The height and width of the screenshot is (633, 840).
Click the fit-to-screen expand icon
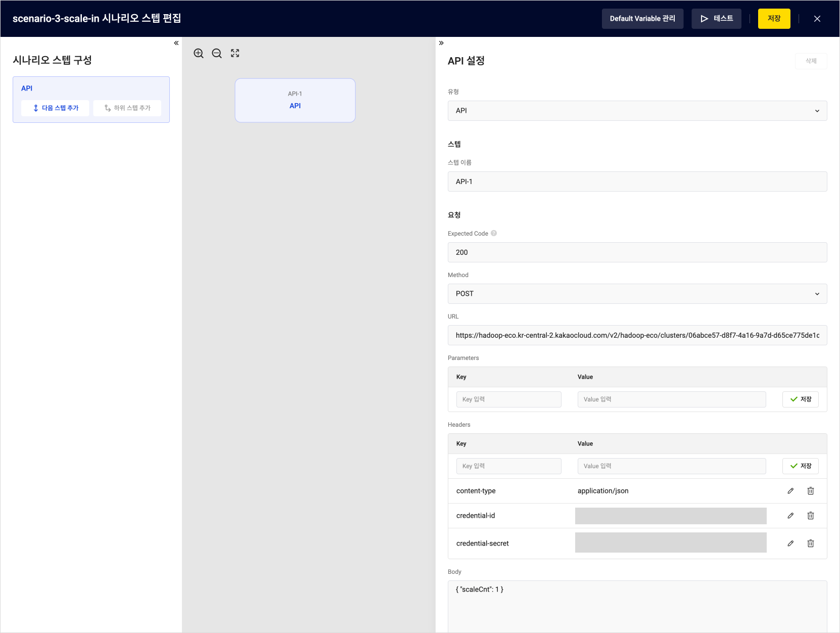(235, 53)
